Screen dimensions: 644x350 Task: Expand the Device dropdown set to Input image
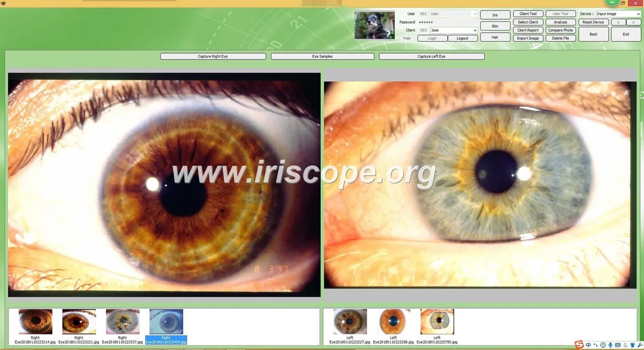click(x=619, y=14)
